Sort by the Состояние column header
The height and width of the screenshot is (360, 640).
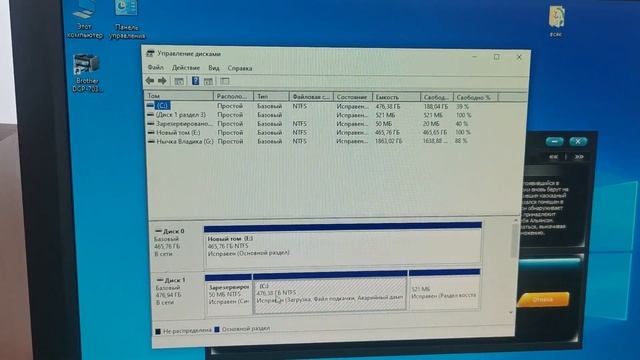pyautogui.click(x=352, y=97)
